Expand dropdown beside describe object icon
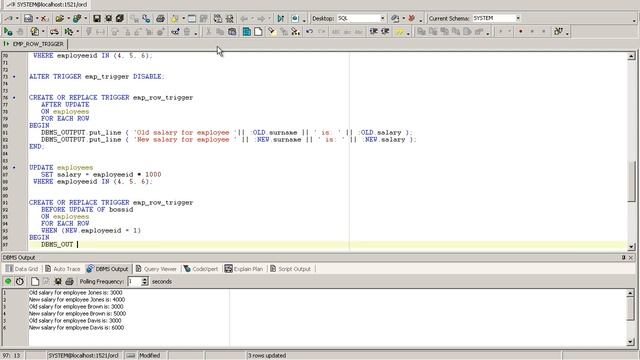The image size is (640, 360). tap(43, 31)
